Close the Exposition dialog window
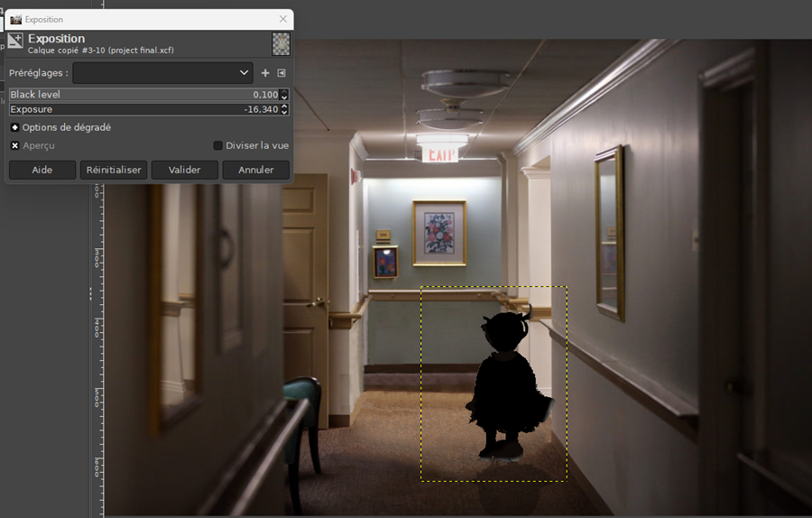This screenshot has width=812, height=518. (x=282, y=19)
